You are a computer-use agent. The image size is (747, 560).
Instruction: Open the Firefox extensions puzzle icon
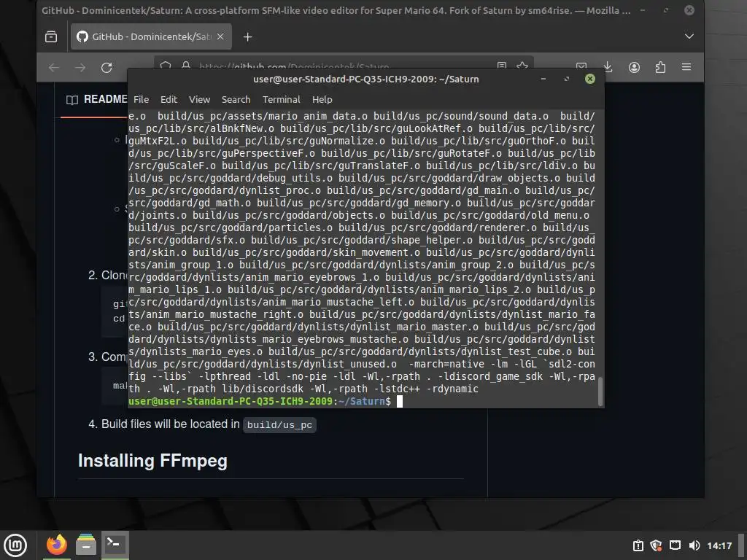coord(660,67)
